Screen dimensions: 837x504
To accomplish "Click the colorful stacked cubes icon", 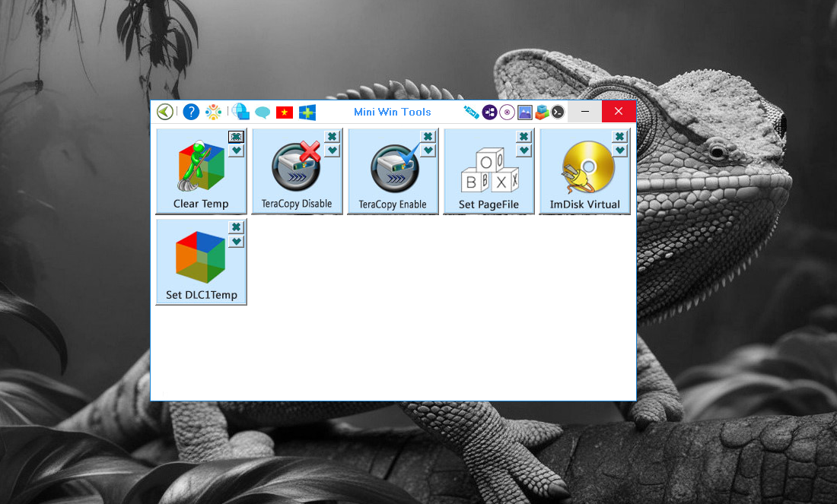I will [x=541, y=113].
